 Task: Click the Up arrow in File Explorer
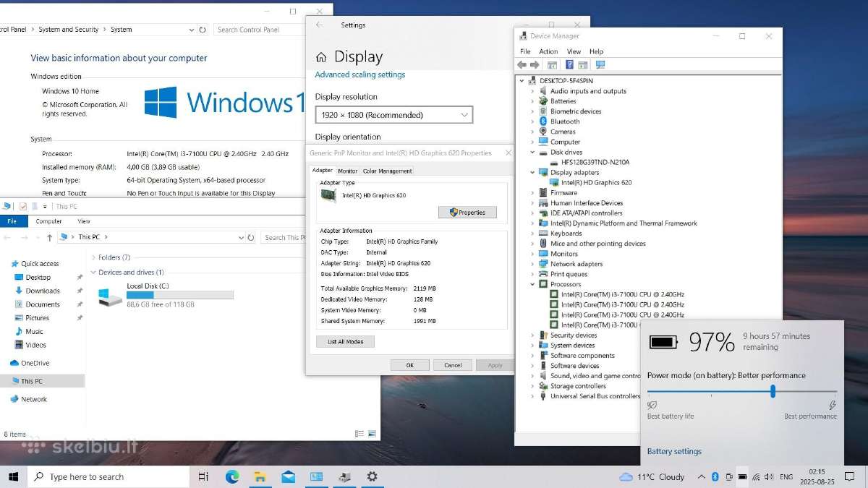pos(49,237)
